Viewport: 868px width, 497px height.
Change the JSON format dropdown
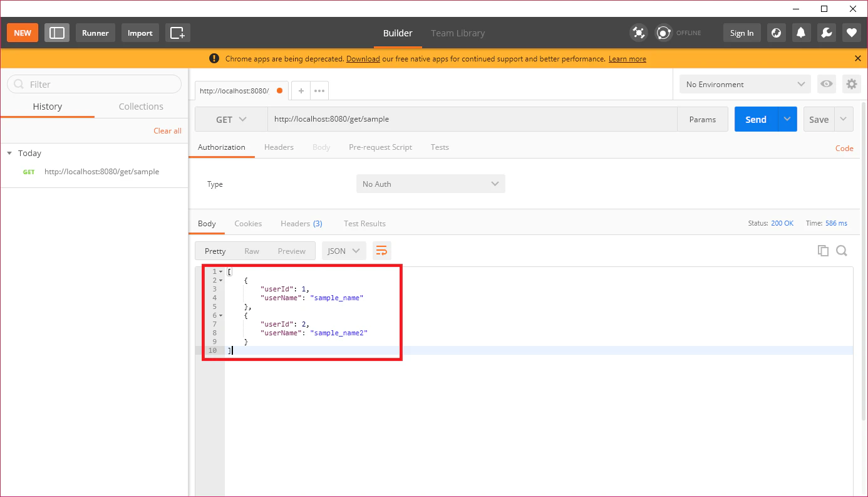(x=344, y=251)
